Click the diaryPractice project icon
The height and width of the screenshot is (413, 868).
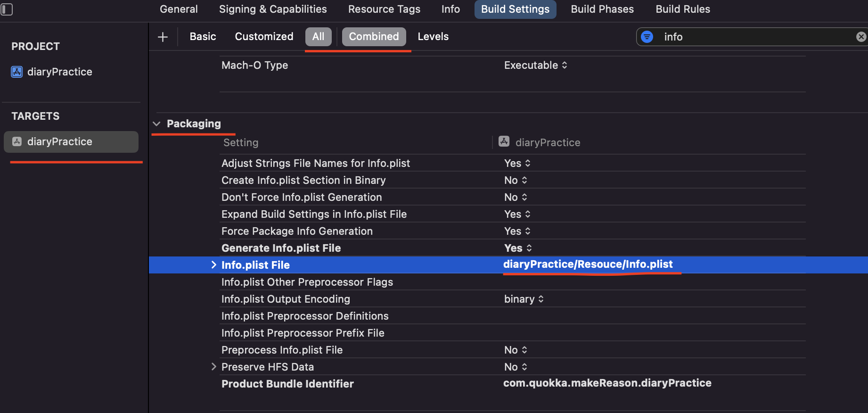[x=17, y=72]
